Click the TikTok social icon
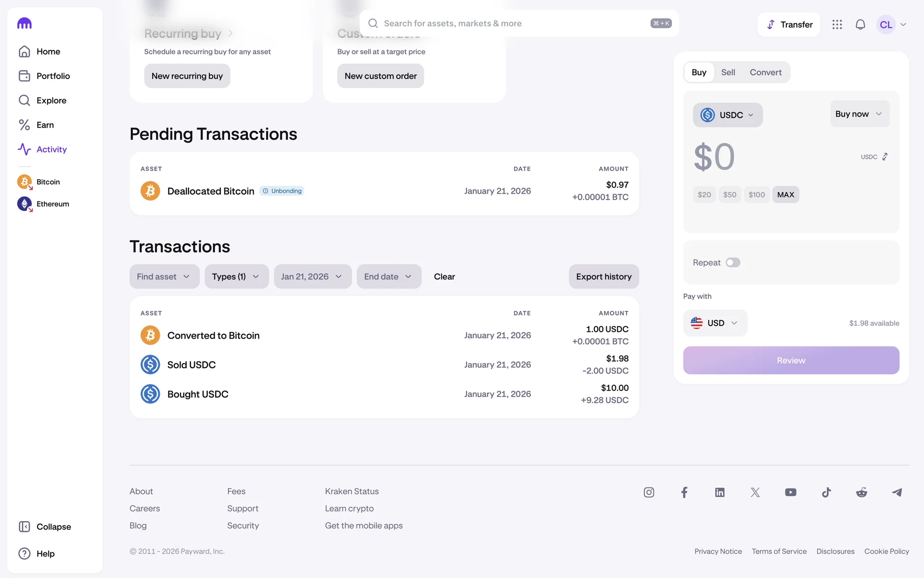 point(826,492)
